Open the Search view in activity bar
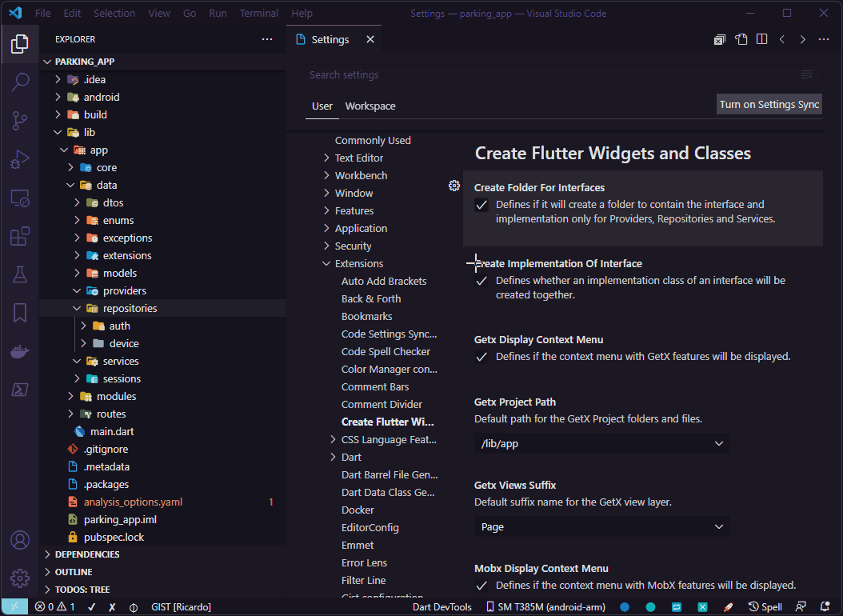This screenshot has width=843, height=616. (x=20, y=82)
